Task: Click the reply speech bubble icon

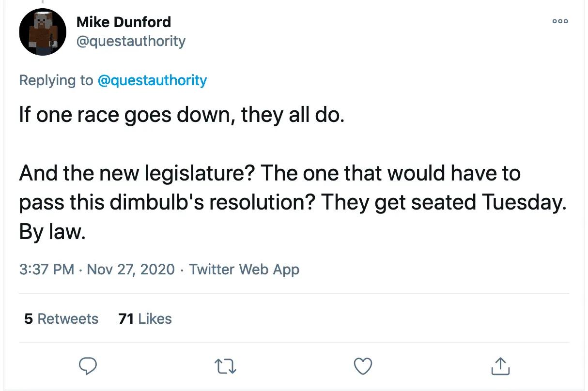Action: pyautogui.click(x=88, y=366)
